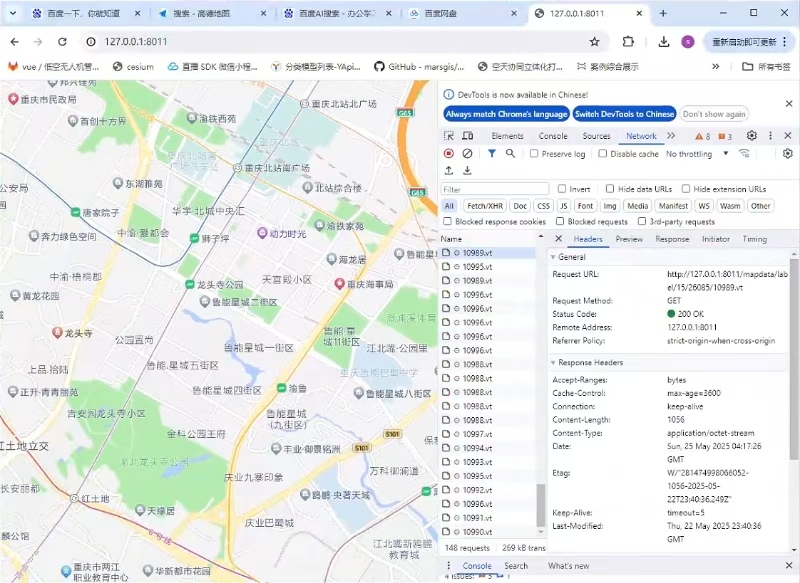The image size is (800, 583).
Task: Switch to the Elements panel
Action: click(507, 136)
